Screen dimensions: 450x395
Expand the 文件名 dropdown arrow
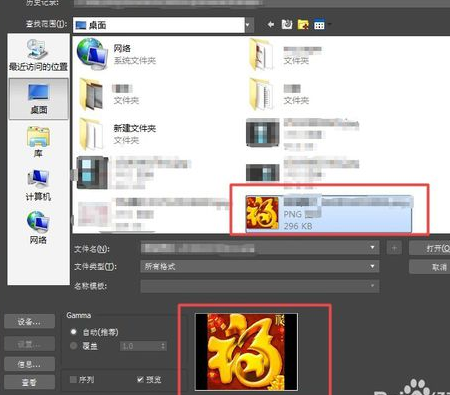point(372,247)
